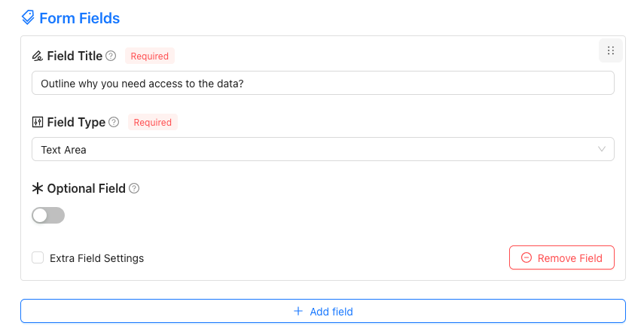
Task: Toggle the Optional Field switch
Action: point(48,215)
